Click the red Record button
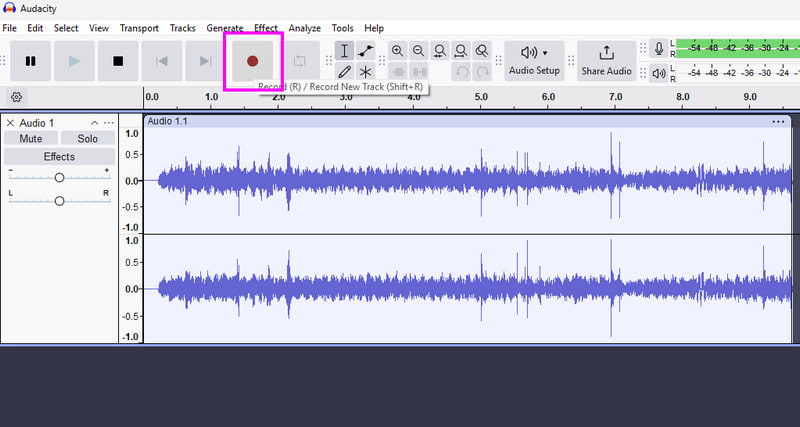Viewport: 800px width, 427px height. pyautogui.click(x=253, y=61)
